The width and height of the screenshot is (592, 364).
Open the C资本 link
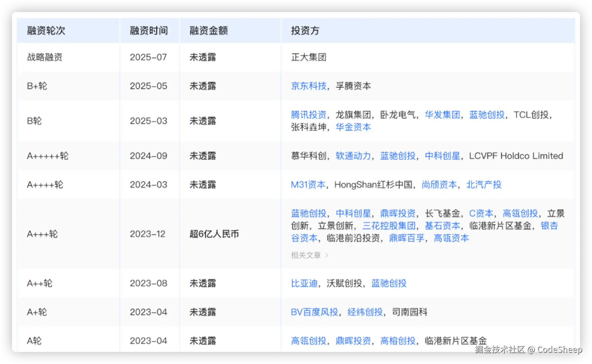tap(481, 213)
